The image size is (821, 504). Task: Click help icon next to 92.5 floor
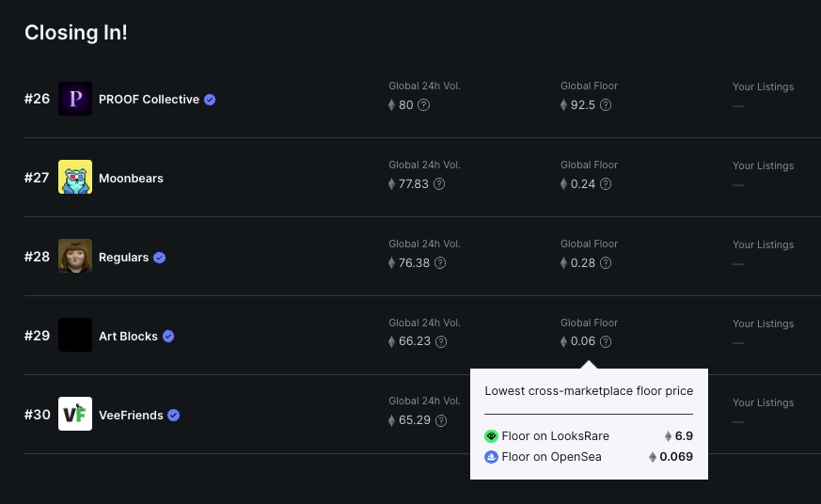606,105
